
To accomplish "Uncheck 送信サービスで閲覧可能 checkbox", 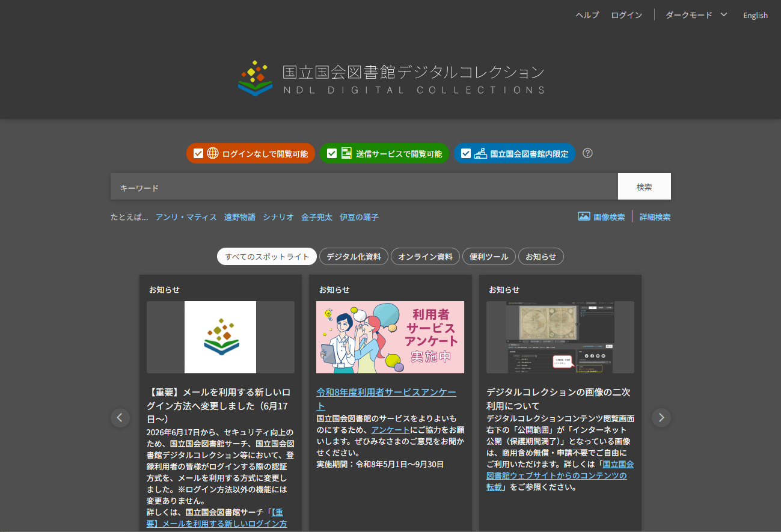I will point(332,153).
